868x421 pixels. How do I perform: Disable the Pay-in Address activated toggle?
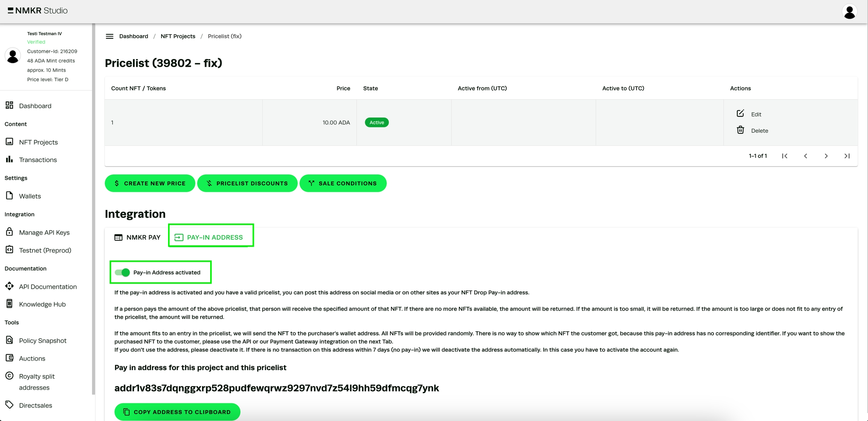pos(122,272)
